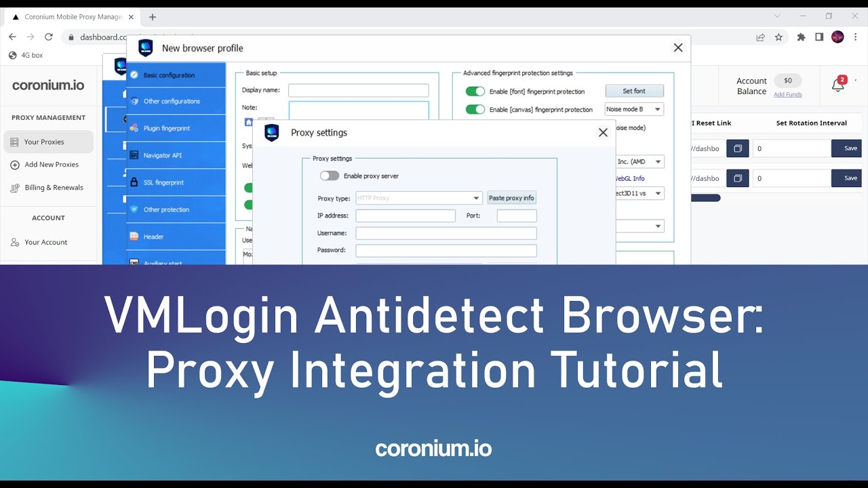Viewport: 868px width, 488px height.
Task: Click the home icon under Note
Action: pos(248,122)
